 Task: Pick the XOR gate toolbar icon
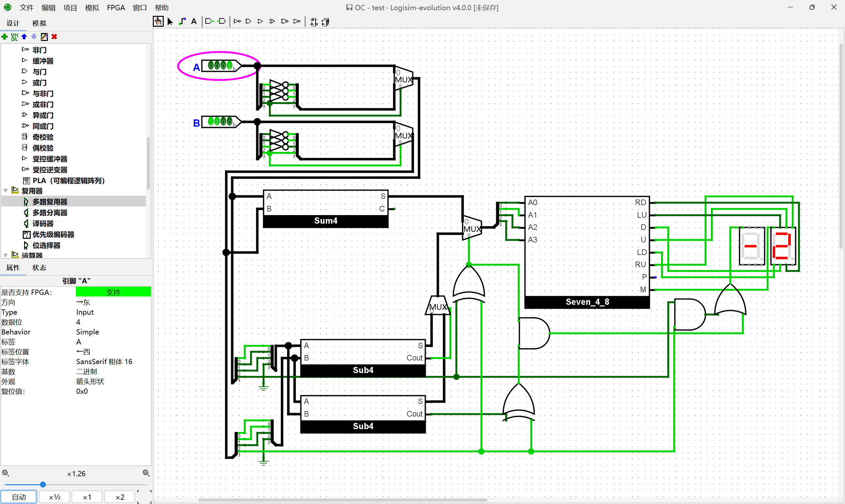(x=272, y=21)
